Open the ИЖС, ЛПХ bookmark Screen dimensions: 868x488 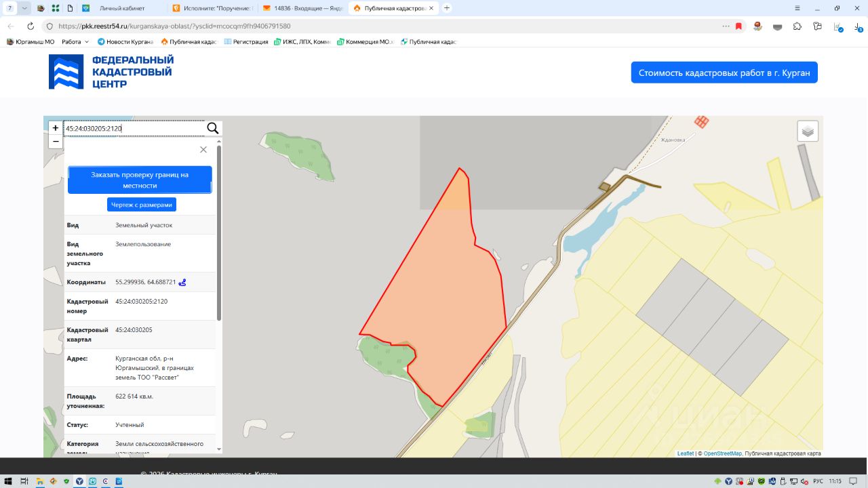[x=302, y=42]
